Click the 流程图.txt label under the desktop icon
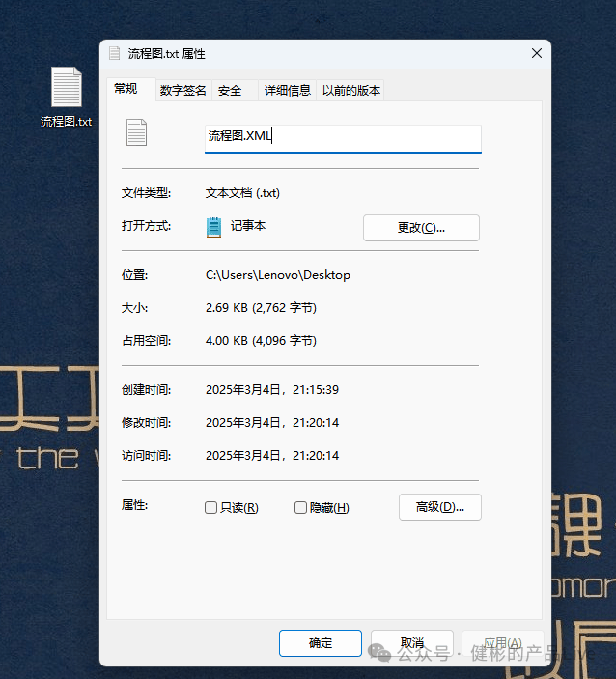This screenshot has height=679, width=616. click(67, 122)
